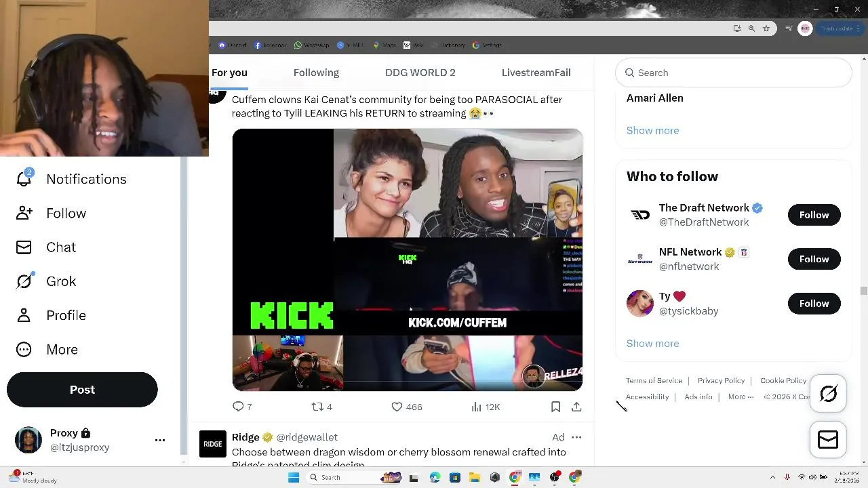This screenshot has width=868, height=488.
Task: Open Privacy Policy link
Action: click(721, 381)
